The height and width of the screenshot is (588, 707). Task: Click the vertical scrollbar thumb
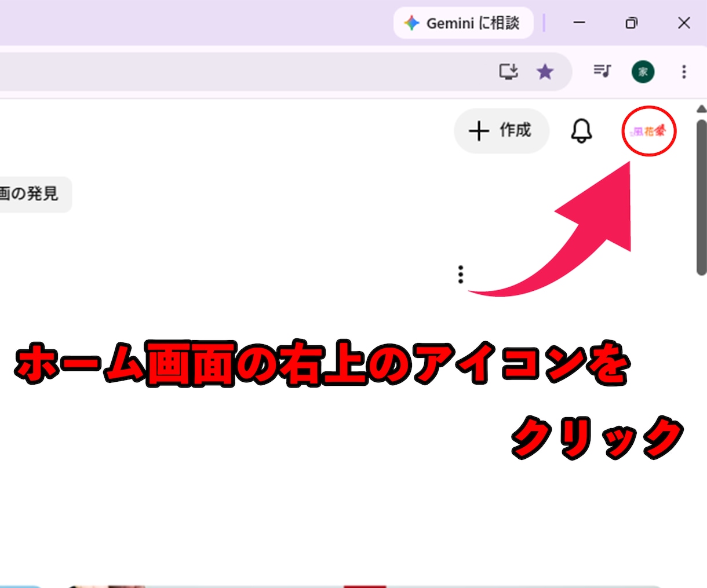click(701, 197)
